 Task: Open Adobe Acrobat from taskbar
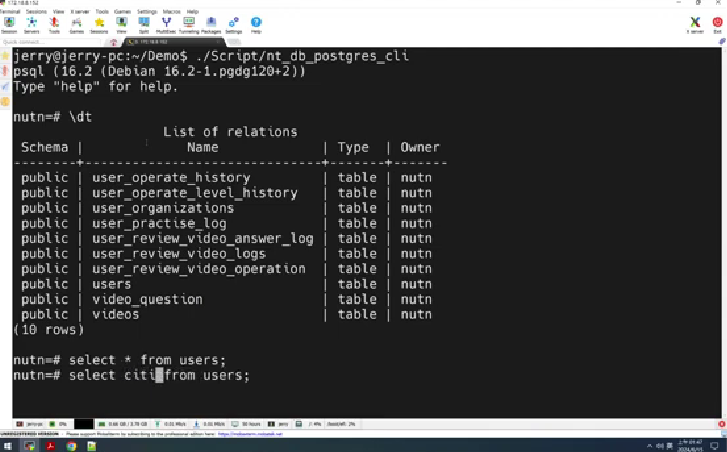pos(50,446)
